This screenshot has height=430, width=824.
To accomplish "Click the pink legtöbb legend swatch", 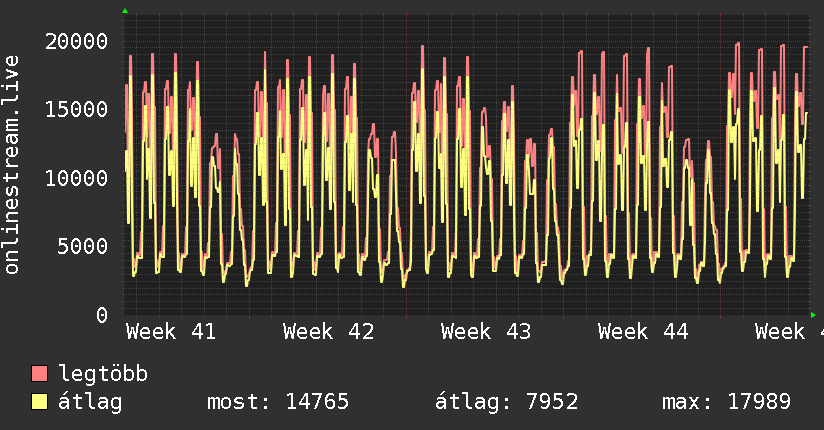I will point(39,374).
